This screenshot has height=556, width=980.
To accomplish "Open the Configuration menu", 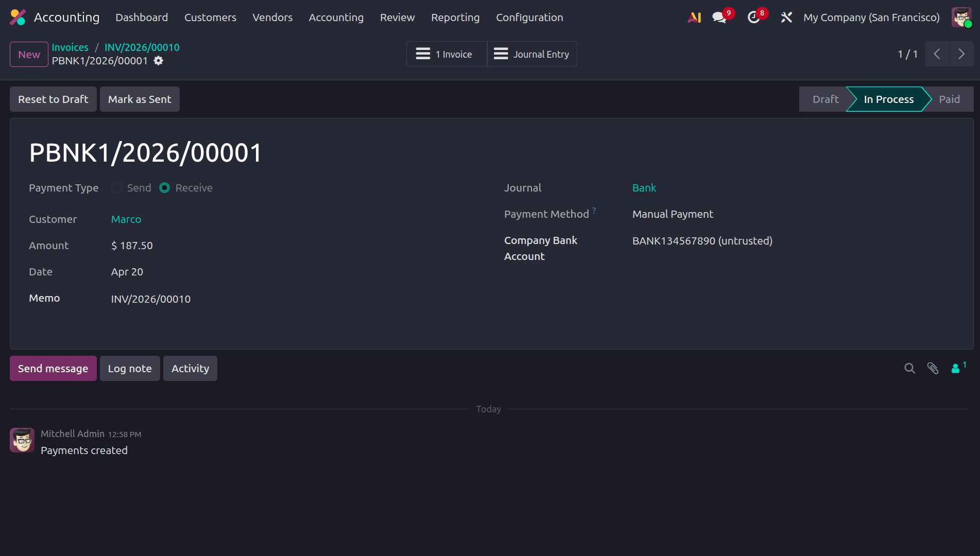I will pyautogui.click(x=529, y=17).
